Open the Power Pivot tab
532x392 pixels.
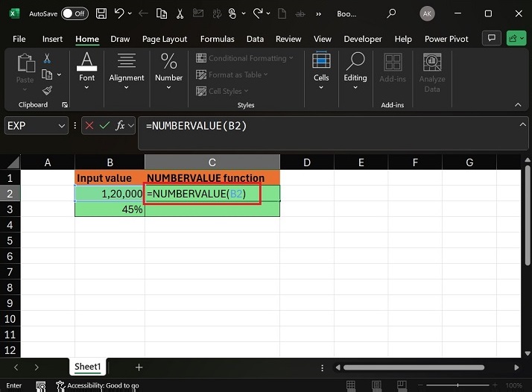[446, 39]
